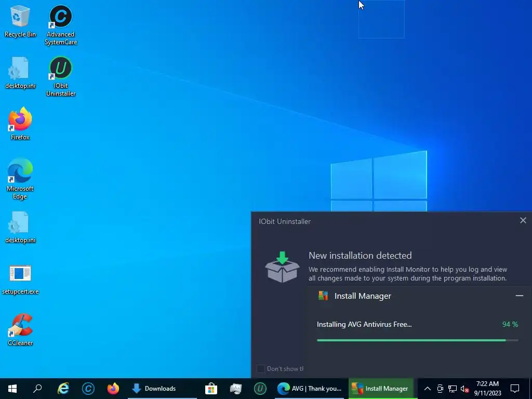Select the desktop.ini file below Recycle Bin

pos(20,73)
